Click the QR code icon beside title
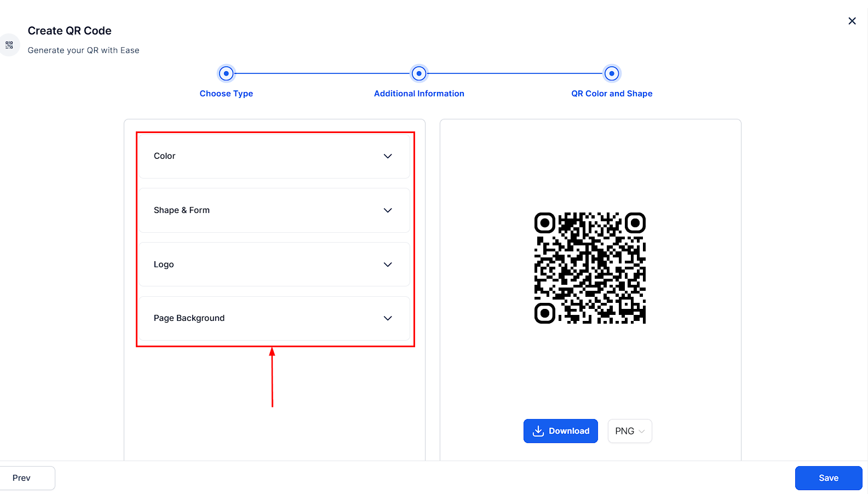This screenshot has height=494, width=868. (x=9, y=45)
